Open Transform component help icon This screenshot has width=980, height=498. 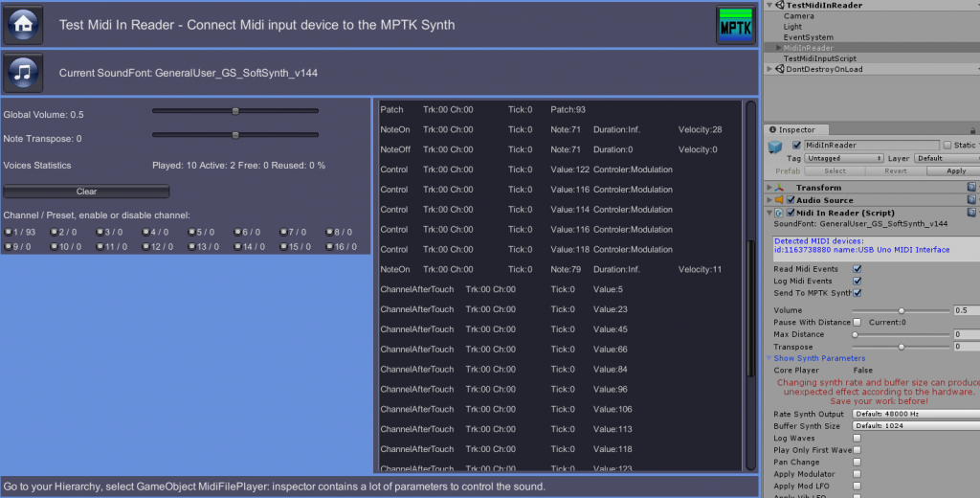tap(971, 187)
